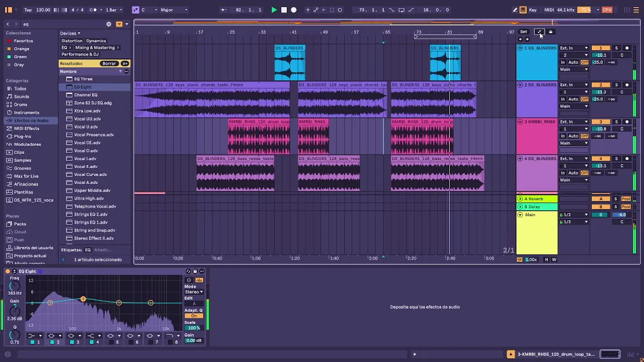Select the Green collection
The height and width of the screenshot is (362, 644).
(x=20, y=57)
